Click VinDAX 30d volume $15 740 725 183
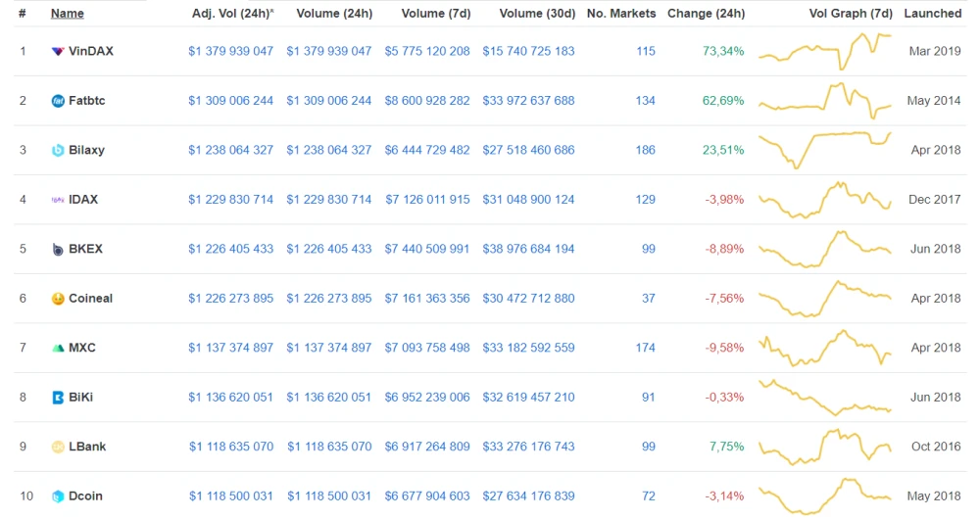 (528, 51)
